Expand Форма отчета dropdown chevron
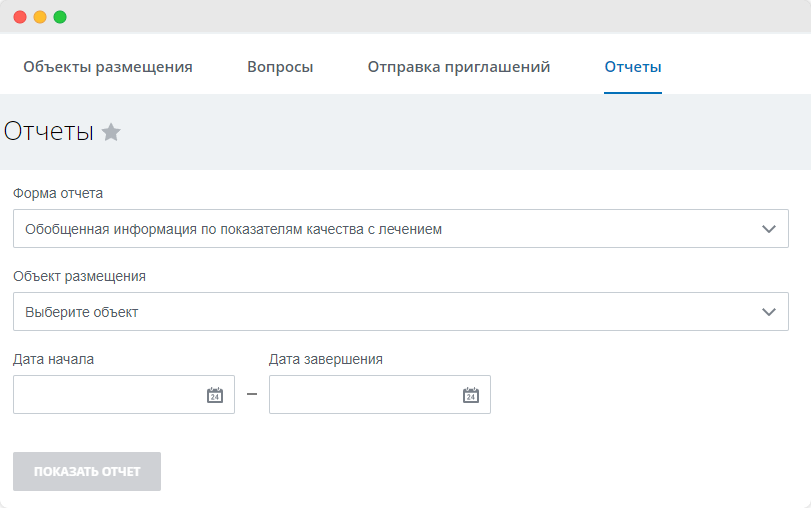 (x=769, y=229)
